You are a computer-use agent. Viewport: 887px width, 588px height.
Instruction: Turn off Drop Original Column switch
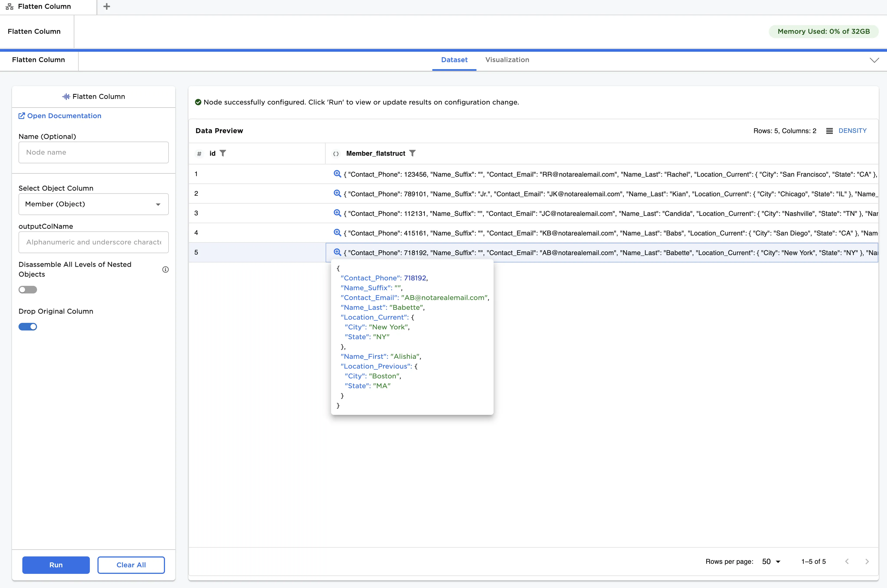(x=28, y=327)
